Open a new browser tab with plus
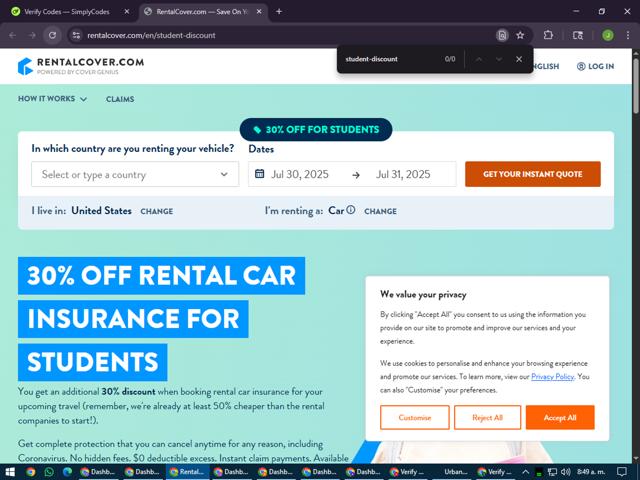640x480 pixels. tap(279, 11)
